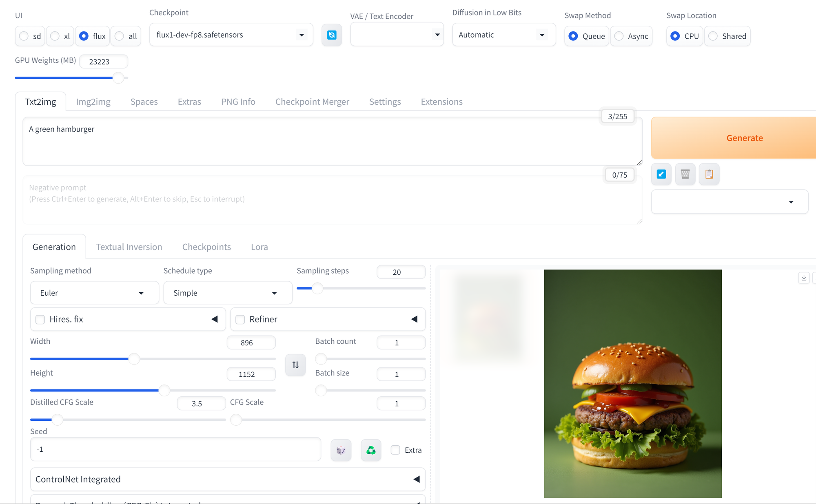Open the Lora tab
This screenshot has height=504, width=816.
tap(259, 247)
